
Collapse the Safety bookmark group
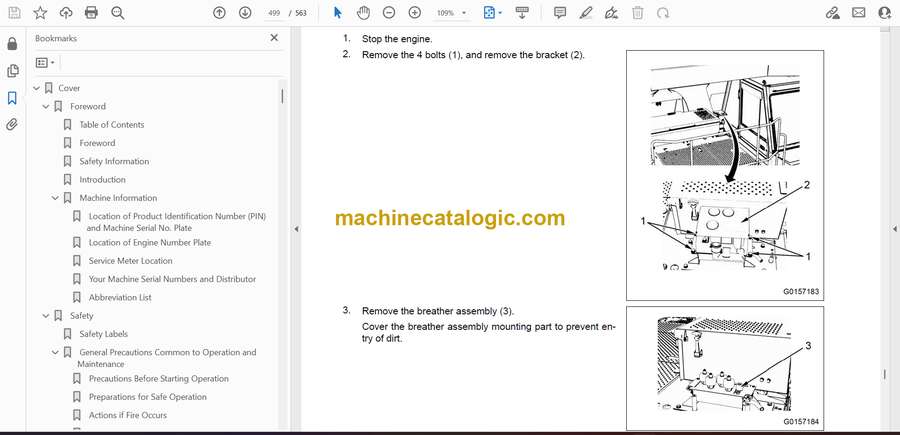(x=46, y=316)
